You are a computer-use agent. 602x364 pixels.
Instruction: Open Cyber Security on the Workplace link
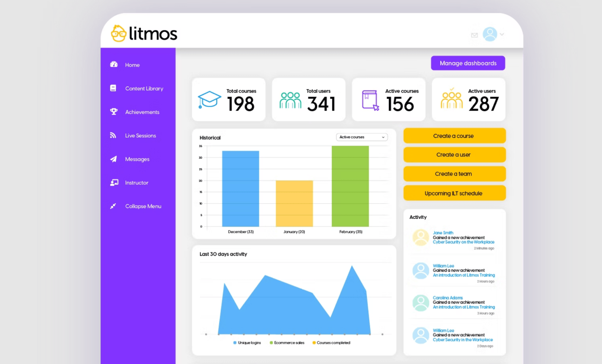pos(463,242)
